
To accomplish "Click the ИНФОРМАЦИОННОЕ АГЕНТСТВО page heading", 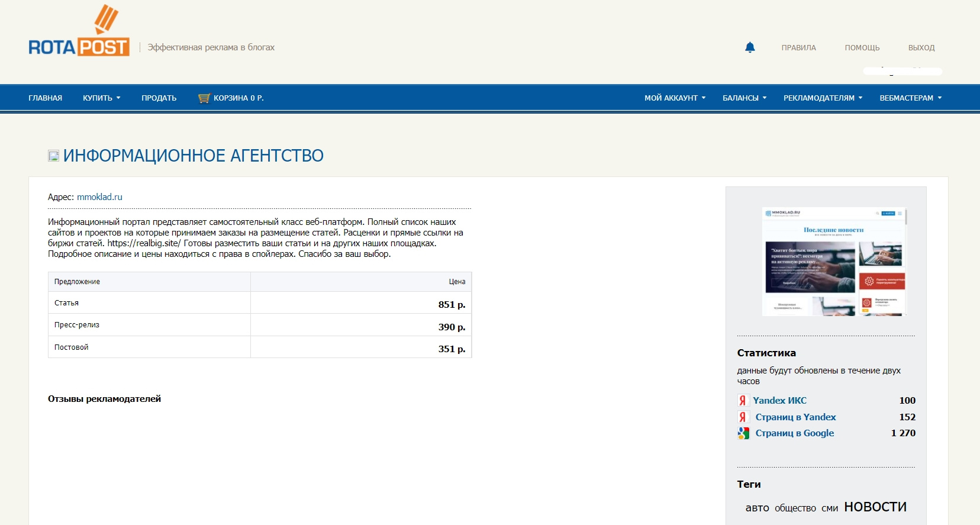I will click(x=194, y=156).
